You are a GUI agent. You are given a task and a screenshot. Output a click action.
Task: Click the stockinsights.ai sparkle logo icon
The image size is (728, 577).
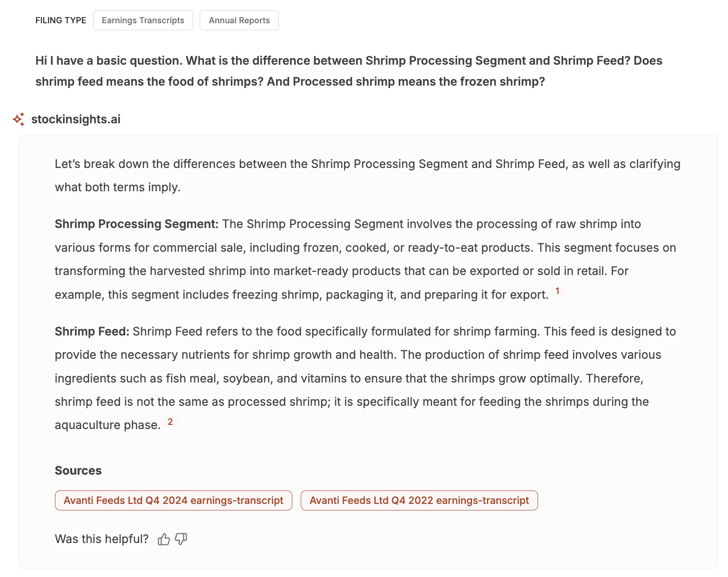(19, 119)
